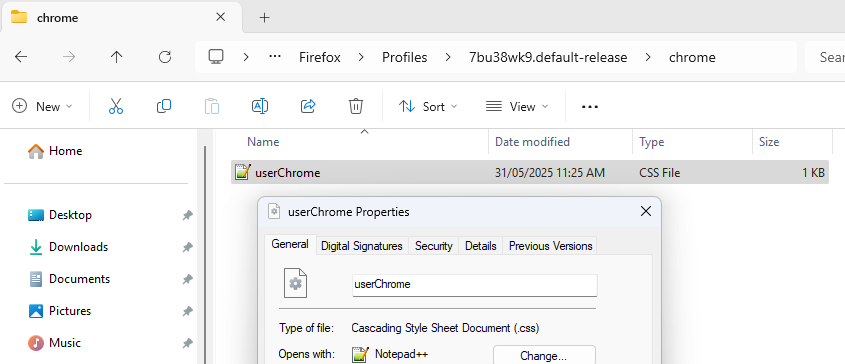
Task: Click the userChrome filename field in Properties
Action: (475, 285)
